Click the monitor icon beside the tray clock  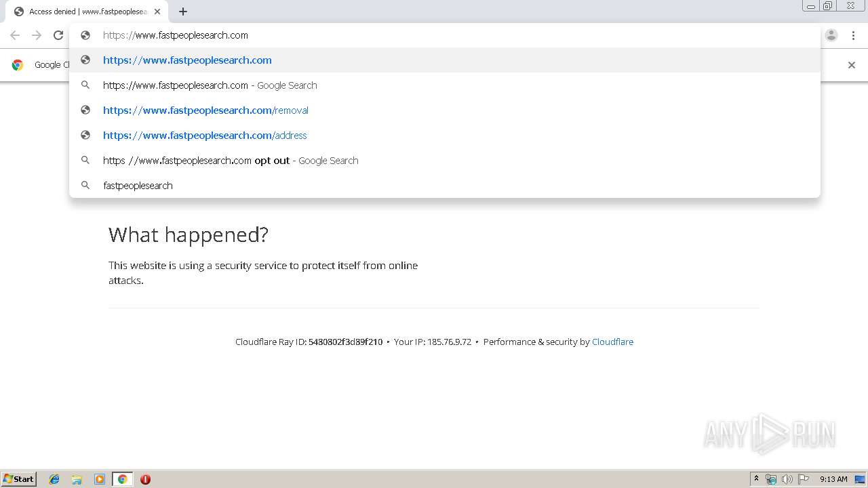pos(860,479)
